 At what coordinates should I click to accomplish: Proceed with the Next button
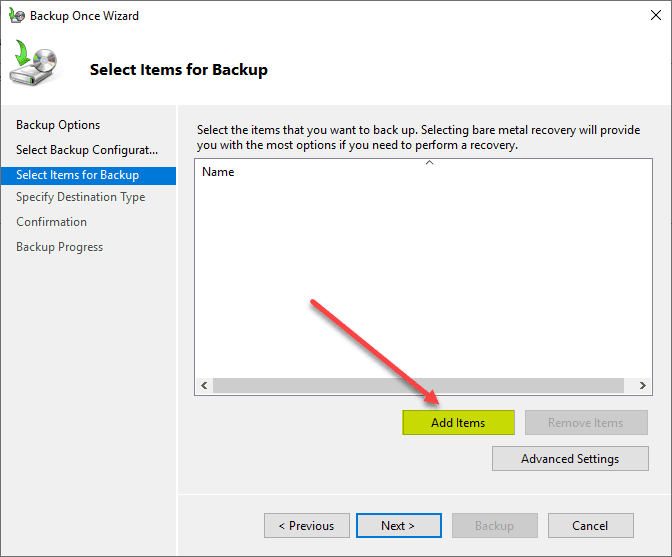coord(398,526)
